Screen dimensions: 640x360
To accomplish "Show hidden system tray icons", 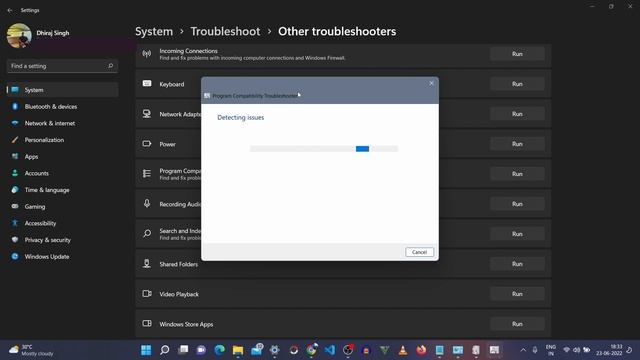I will click(523, 350).
